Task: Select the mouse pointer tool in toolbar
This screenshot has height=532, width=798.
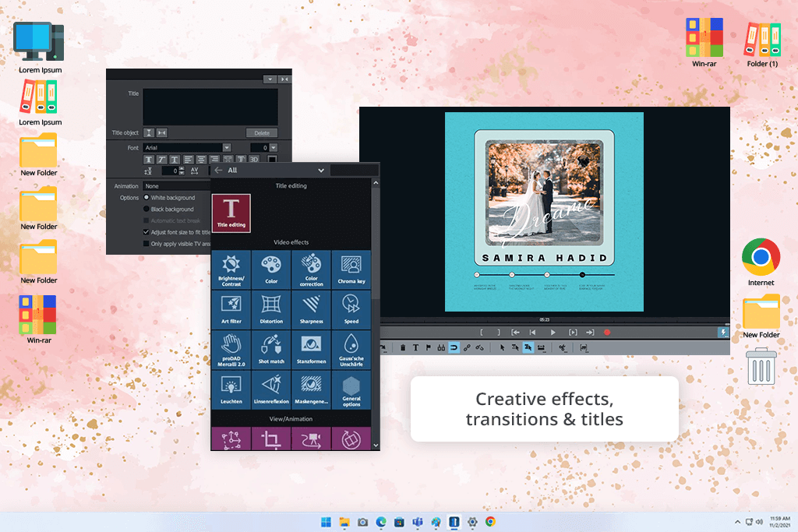Action: tap(502, 348)
